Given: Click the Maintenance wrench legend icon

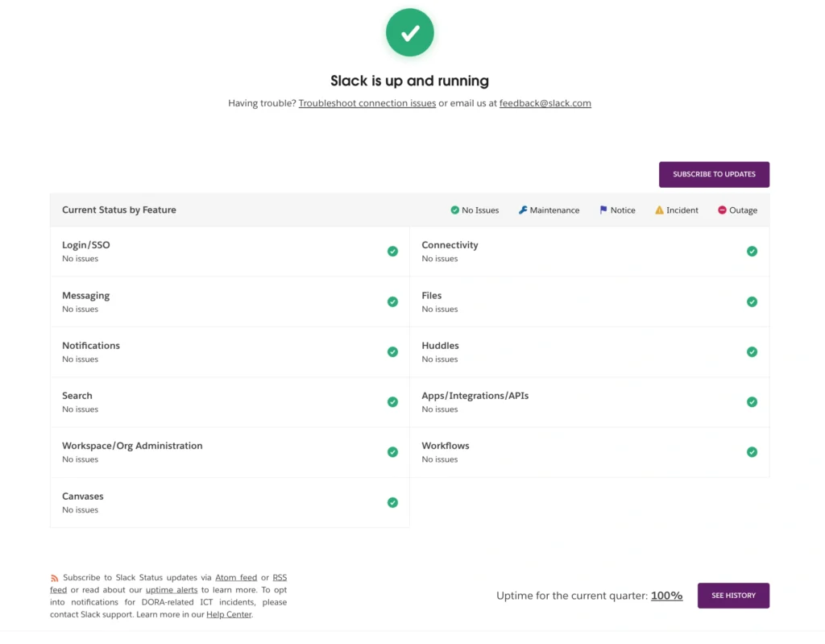Looking at the screenshot, I should [524, 210].
